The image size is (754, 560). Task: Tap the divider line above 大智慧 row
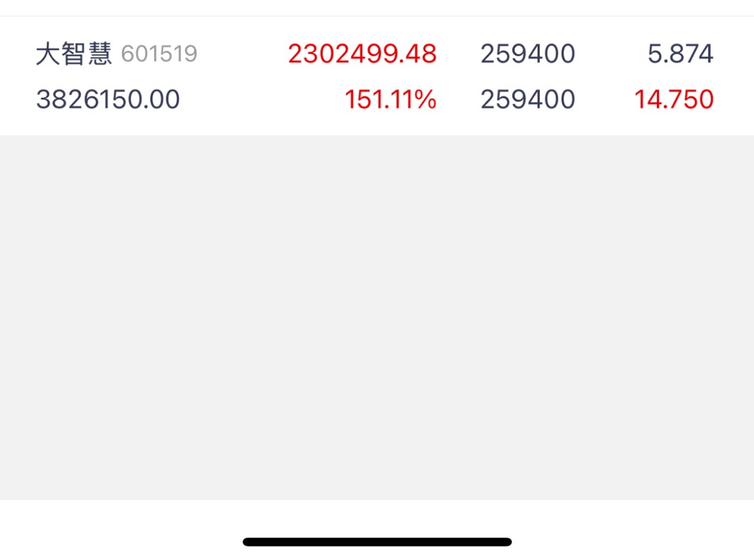tap(377, 16)
